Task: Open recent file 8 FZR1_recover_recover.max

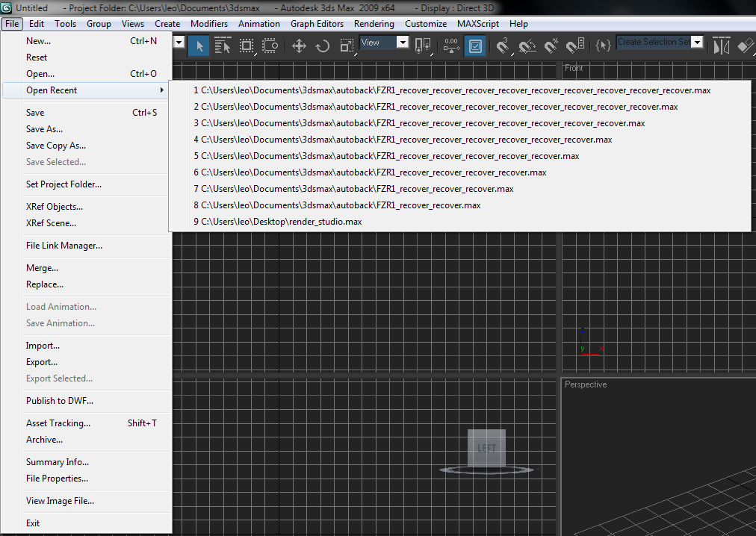Action: coord(459,205)
